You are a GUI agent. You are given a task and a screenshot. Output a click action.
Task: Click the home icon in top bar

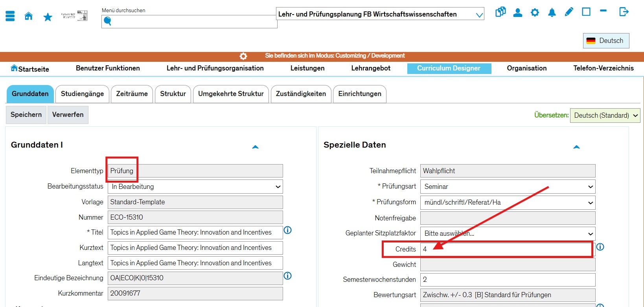pos(29,16)
